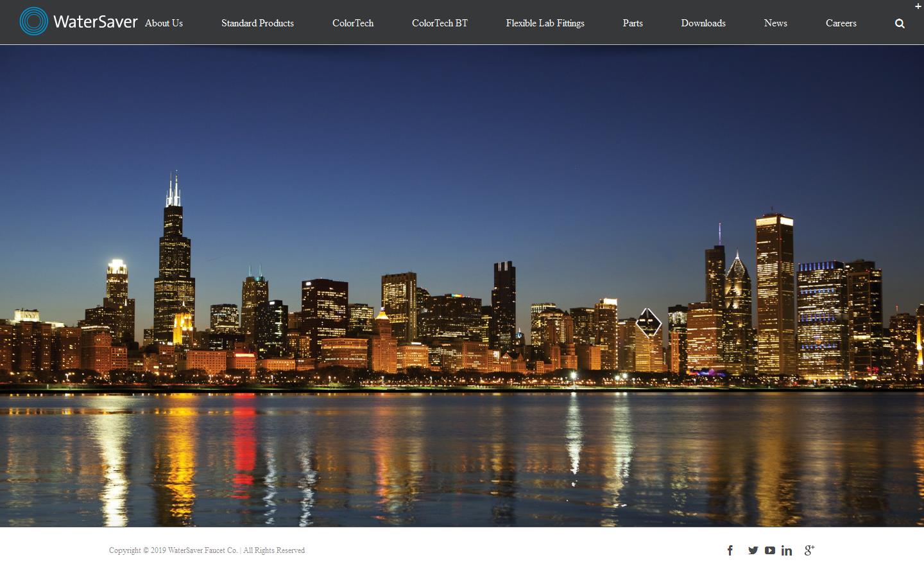Viewport: 924px width, 578px height.
Task: Click the copyright notice text
Action: coord(207,550)
